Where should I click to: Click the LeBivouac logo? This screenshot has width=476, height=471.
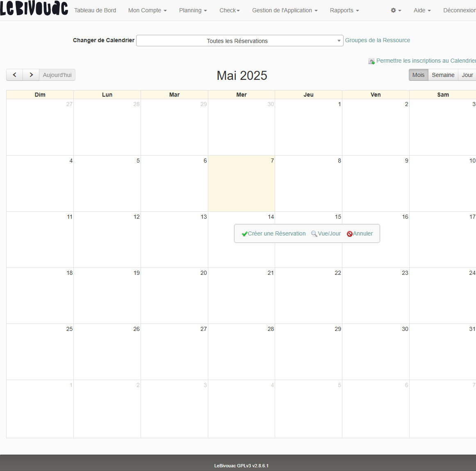pos(34,9)
